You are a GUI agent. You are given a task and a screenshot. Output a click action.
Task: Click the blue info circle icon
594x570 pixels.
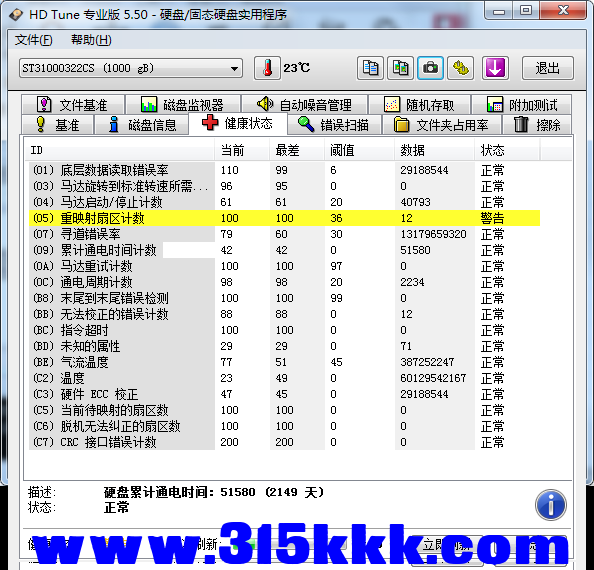click(x=551, y=505)
